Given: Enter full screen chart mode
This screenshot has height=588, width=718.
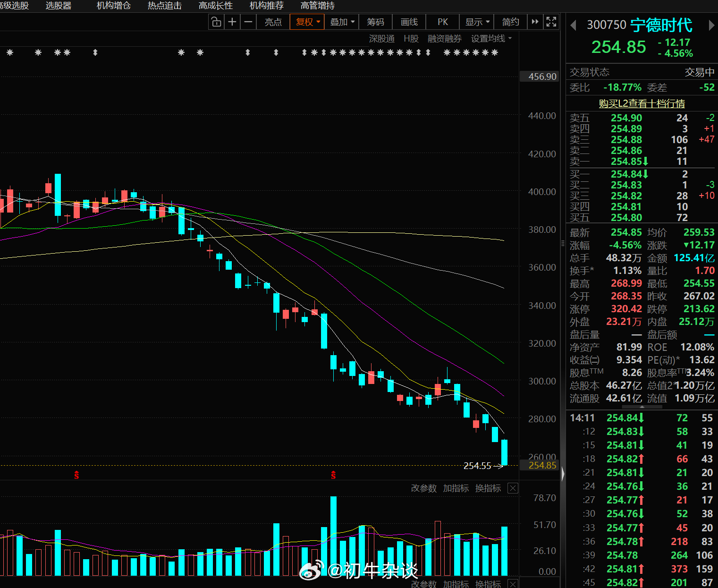Looking at the screenshot, I should coord(551,22).
